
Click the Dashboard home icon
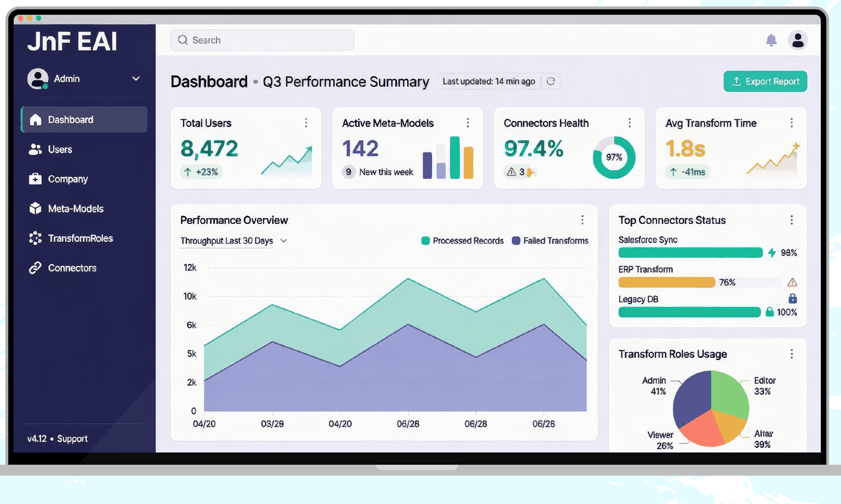pos(35,120)
